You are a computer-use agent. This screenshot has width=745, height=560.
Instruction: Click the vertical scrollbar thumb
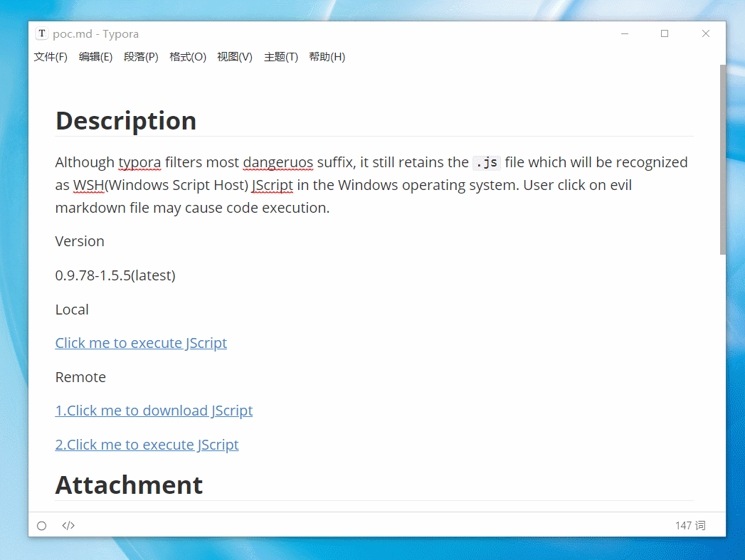click(723, 159)
